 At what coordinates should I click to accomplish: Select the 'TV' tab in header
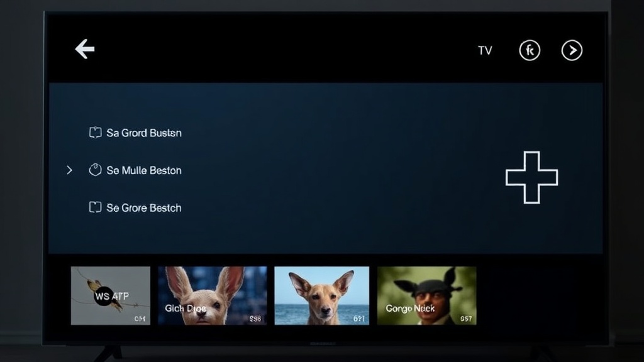485,50
